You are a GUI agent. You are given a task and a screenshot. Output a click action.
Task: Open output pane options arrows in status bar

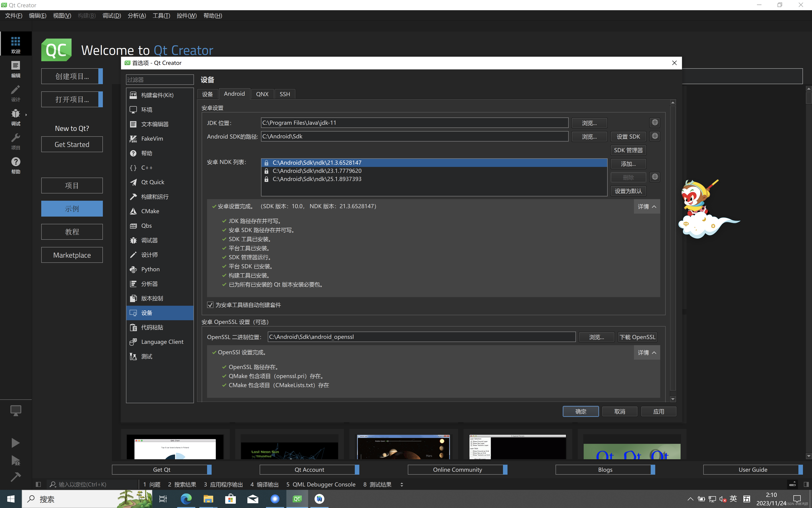(401, 484)
